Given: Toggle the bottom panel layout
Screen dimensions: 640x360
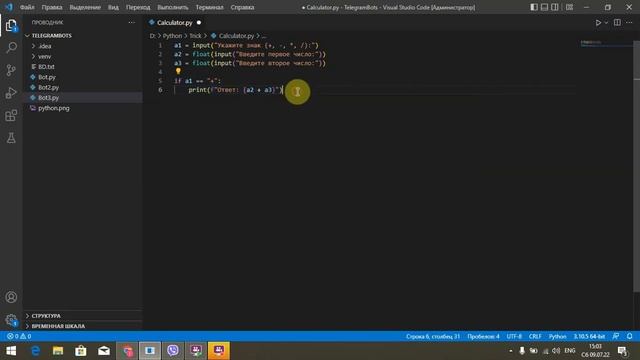Looking at the screenshot, I should point(544,7).
